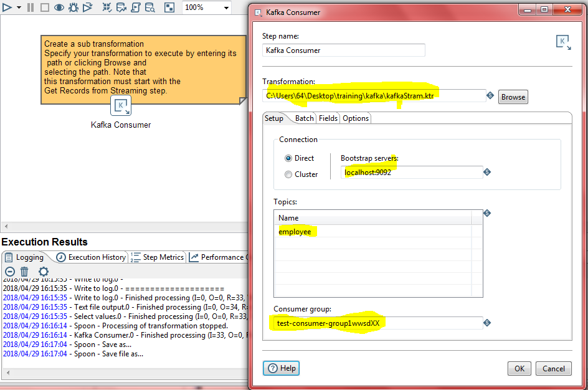588x390 pixels.
Task: Click the orange sub transformation note
Action: point(143,69)
